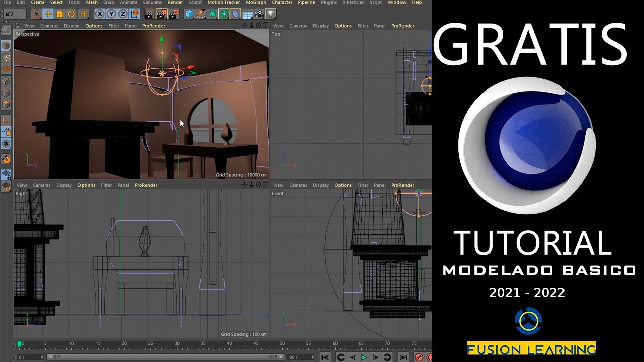
Task: Go to previous keyframe
Action: (x=341, y=357)
